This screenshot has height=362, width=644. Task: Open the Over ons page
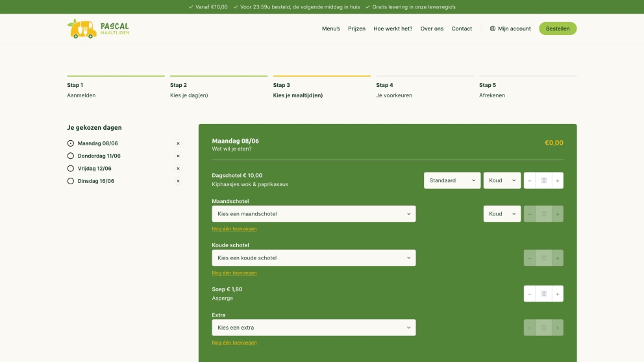[x=432, y=29]
